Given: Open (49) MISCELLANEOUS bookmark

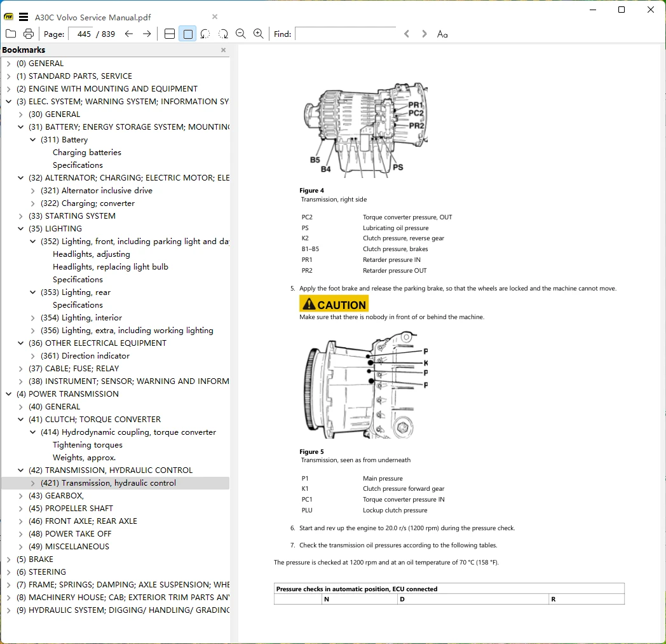Looking at the screenshot, I should point(69,547).
